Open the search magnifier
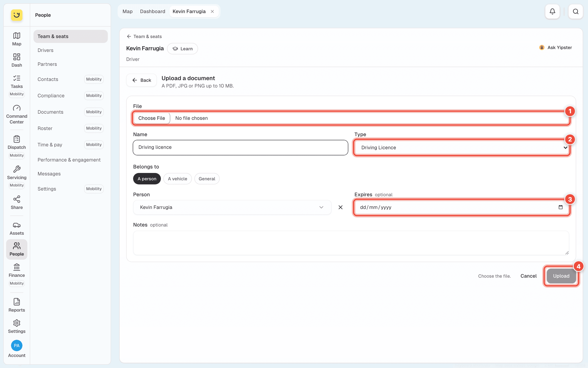Image resolution: width=588 pixels, height=368 pixels. [x=576, y=11]
